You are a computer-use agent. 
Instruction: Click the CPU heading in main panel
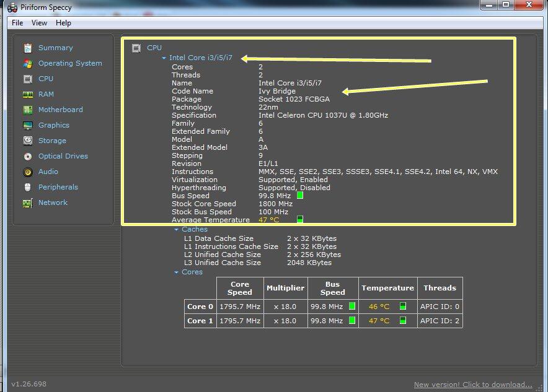[154, 48]
